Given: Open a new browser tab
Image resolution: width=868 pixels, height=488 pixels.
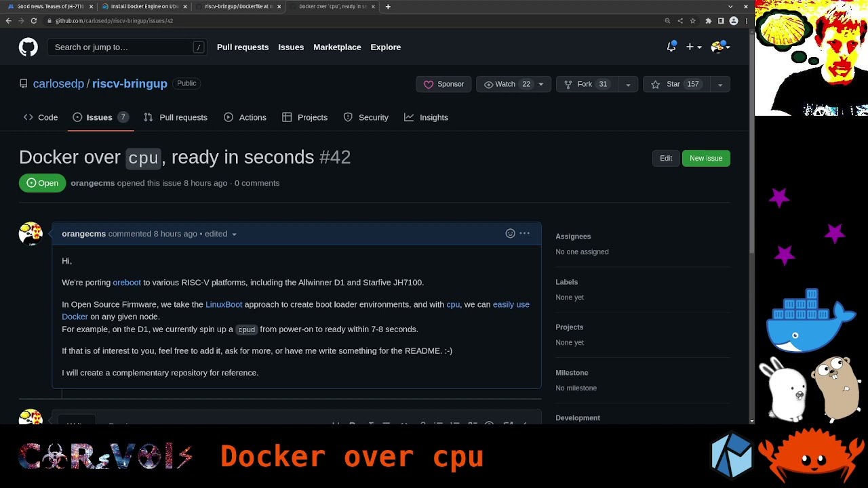Looking at the screenshot, I should [x=388, y=6].
